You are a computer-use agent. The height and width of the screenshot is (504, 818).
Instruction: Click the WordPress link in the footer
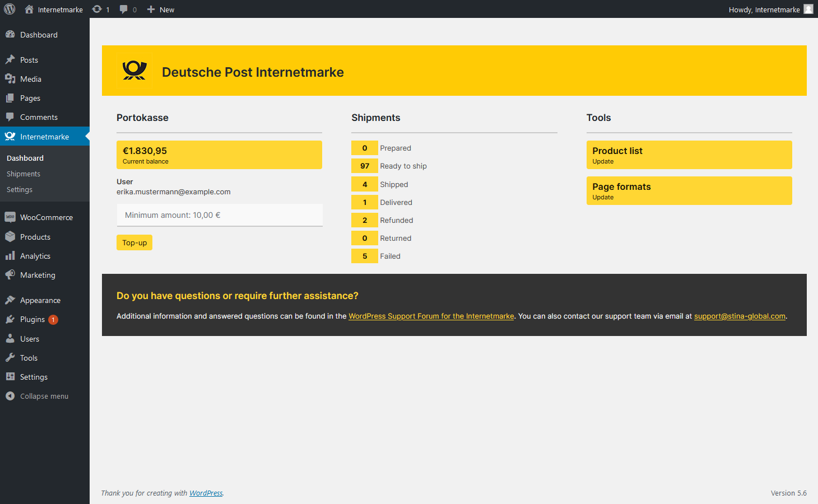pyautogui.click(x=206, y=493)
